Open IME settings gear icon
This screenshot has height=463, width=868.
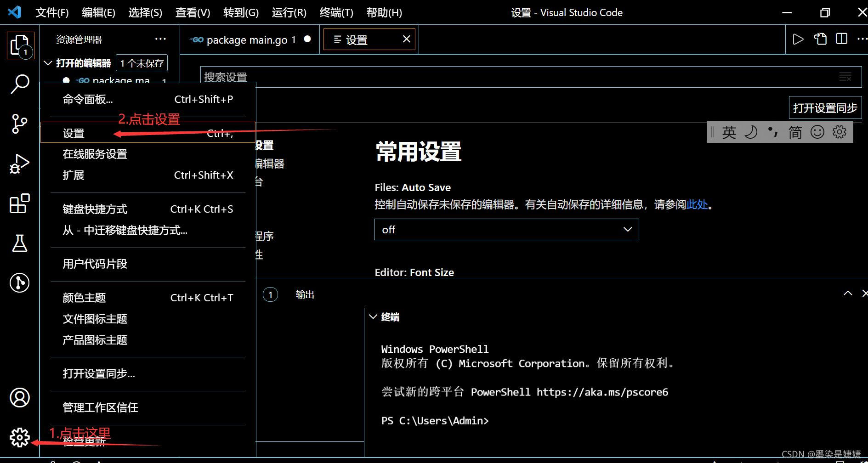point(840,132)
